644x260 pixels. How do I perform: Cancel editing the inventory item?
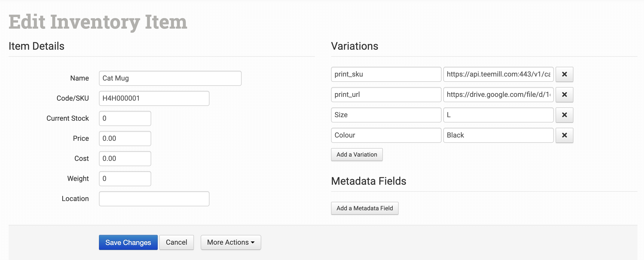(176, 242)
